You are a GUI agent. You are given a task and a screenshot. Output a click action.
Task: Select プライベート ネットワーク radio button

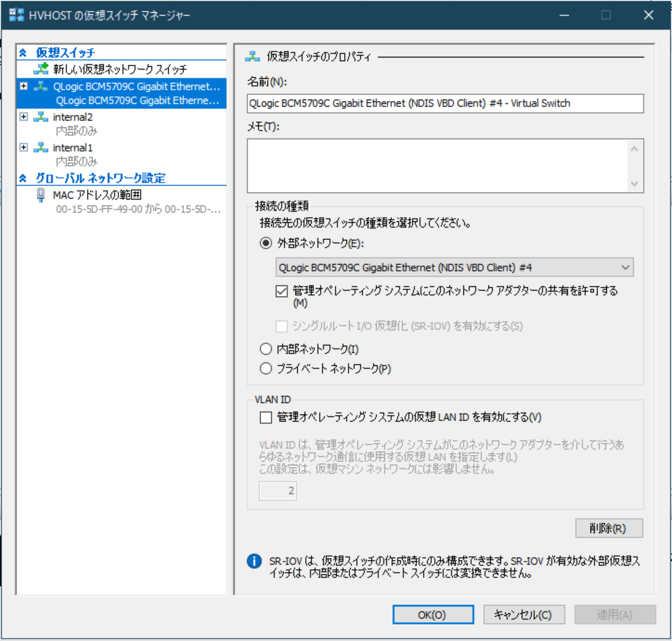266,369
